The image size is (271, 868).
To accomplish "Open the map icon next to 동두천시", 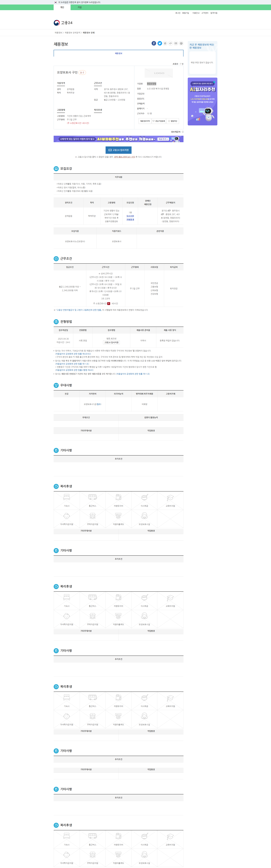I will tap(169, 211).
